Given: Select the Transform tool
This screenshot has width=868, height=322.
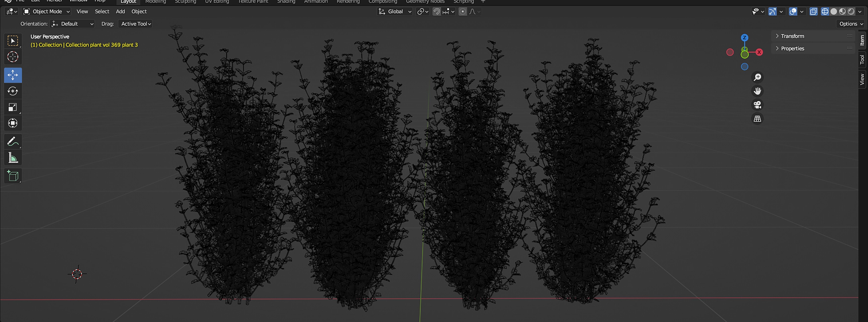Looking at the screenshot, I should click(x=13, y=123).
